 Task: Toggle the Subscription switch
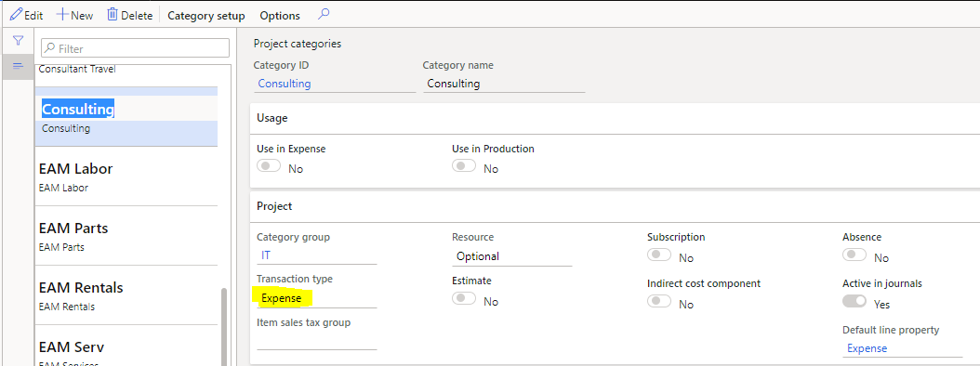tap(659, 255)
